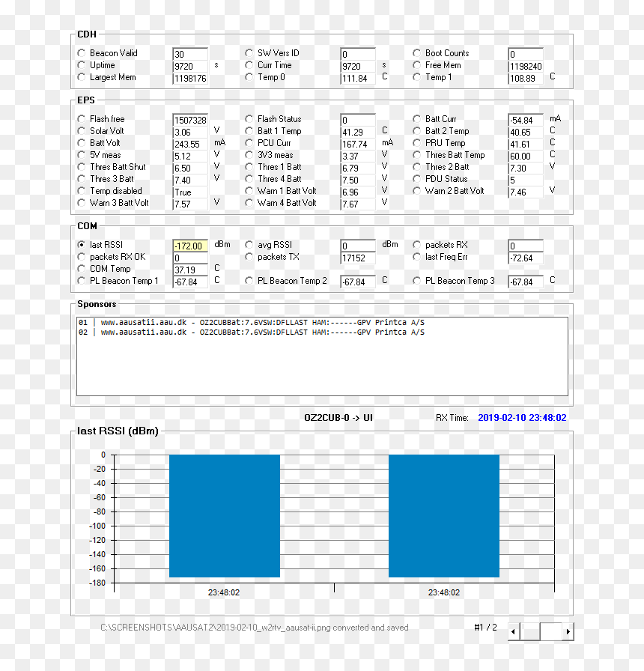Image resolution: width=644 pixels, height=671 pixels.
Task: Select the Beacon Valid radio button
Action: coord(82,53)
